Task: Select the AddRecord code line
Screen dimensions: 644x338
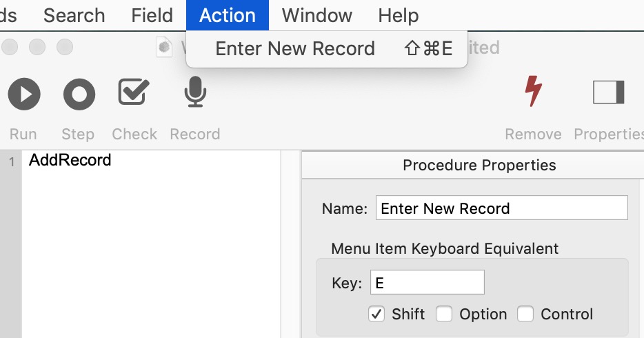Action: [x=70, y=160]
